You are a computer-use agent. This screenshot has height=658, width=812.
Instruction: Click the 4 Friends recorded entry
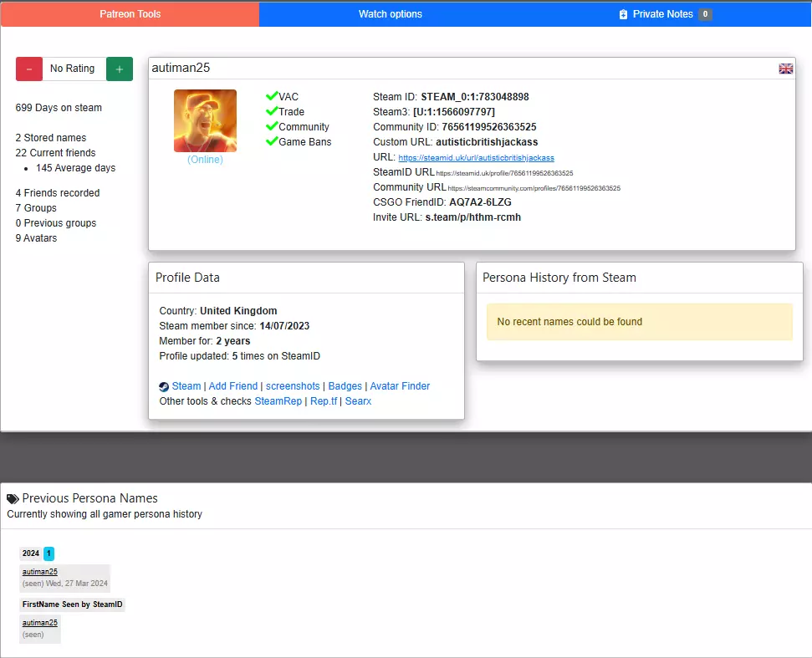(58, 192)
